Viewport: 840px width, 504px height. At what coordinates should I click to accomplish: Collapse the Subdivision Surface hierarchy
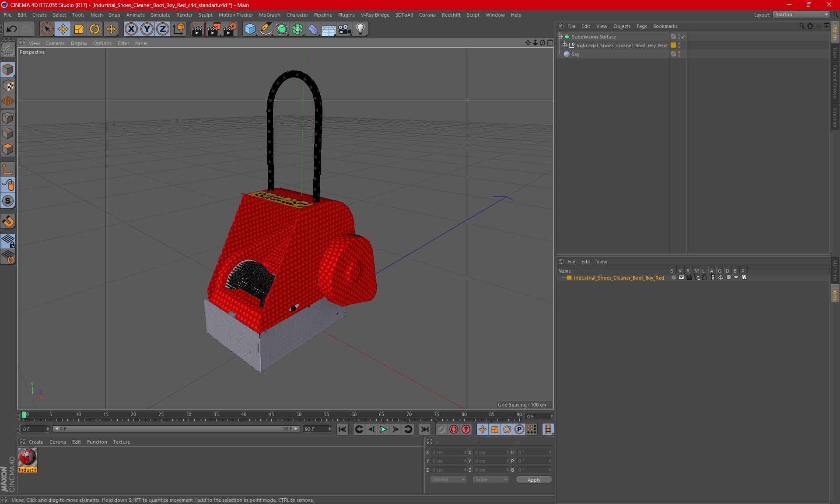pos(560,37)
